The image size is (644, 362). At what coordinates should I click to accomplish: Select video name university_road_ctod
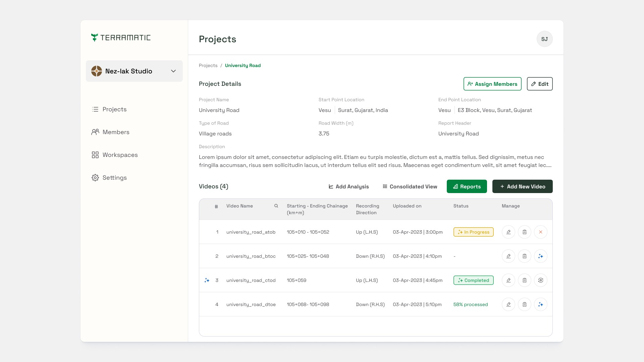pos(251,280)
